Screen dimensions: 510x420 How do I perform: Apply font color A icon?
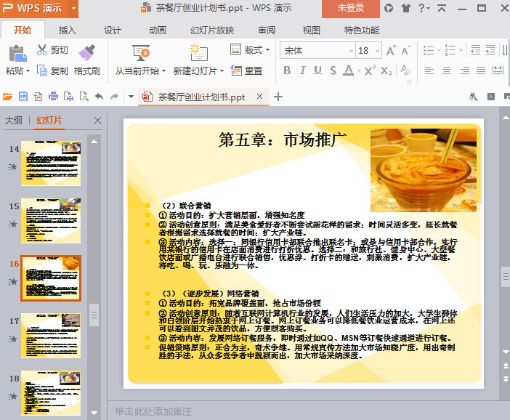(348, 70)
